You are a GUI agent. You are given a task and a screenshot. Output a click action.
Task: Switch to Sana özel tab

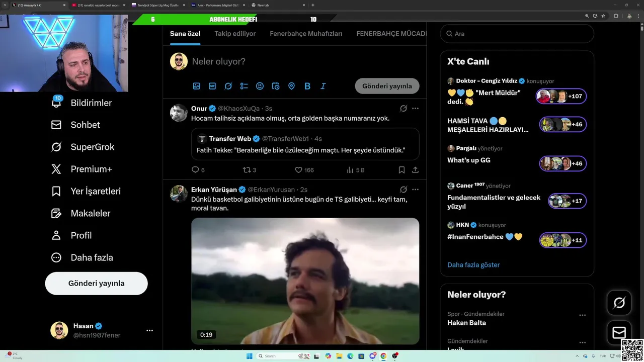click(185, 34)
